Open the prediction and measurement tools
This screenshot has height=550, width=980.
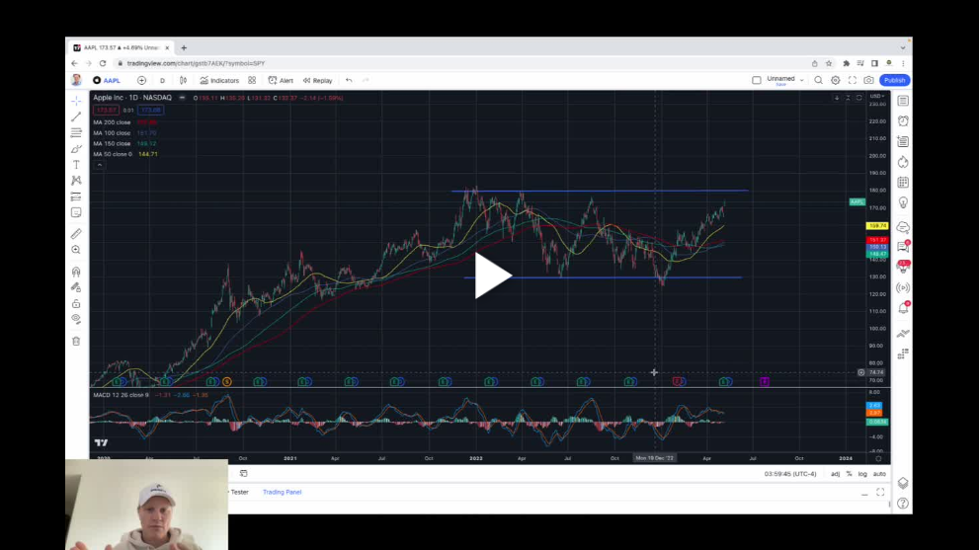[76, 196]
